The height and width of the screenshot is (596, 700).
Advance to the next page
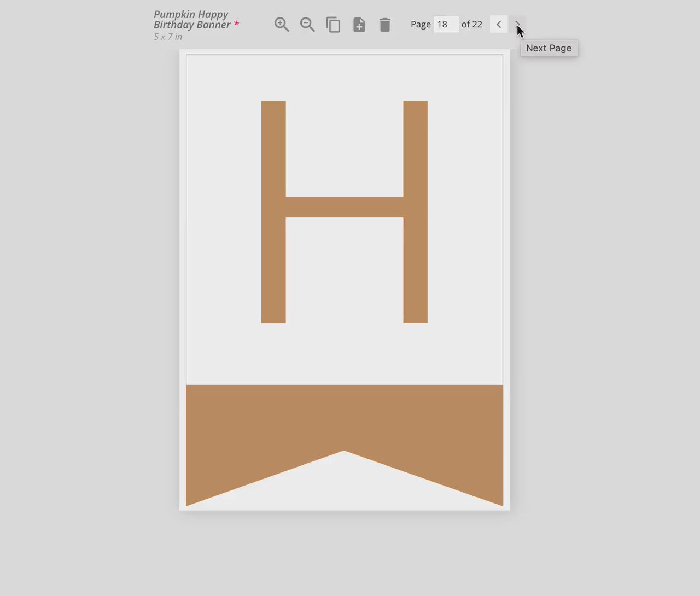(517, 25)
